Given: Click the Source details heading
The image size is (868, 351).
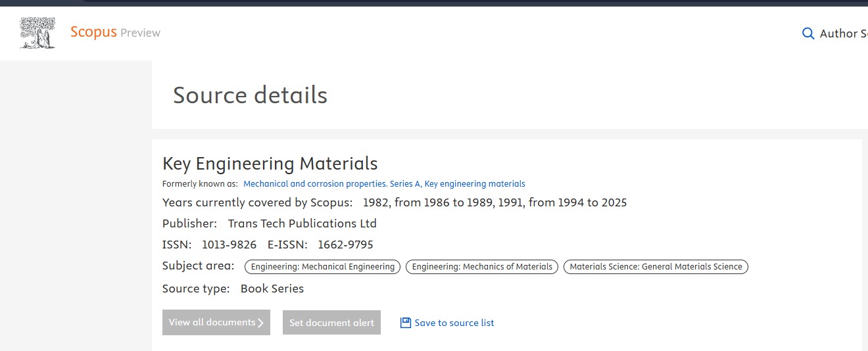Looking at the screenshot, I should (x=250, y=95).
